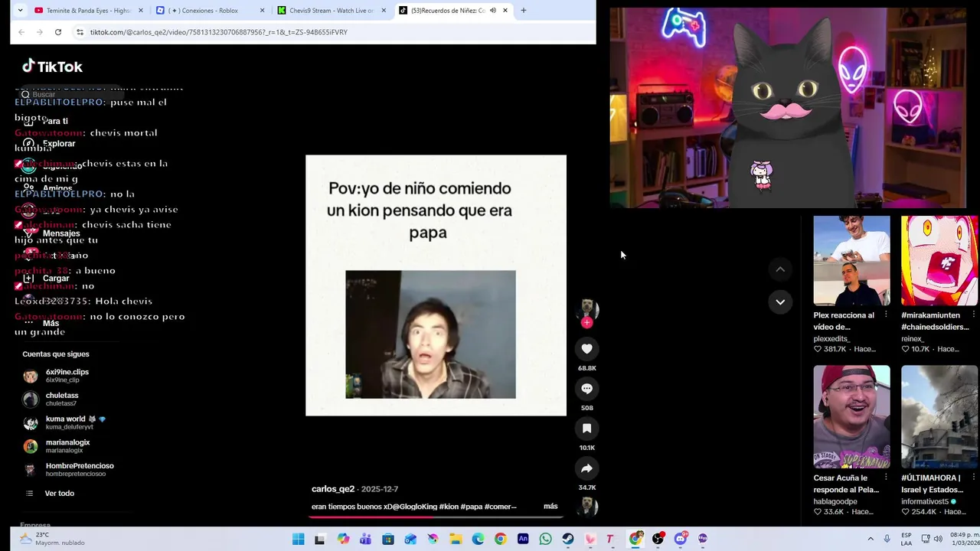This screenshot has width=980, height=551.
Task: Expand the video description with 'más'
Action: [550, 507]
